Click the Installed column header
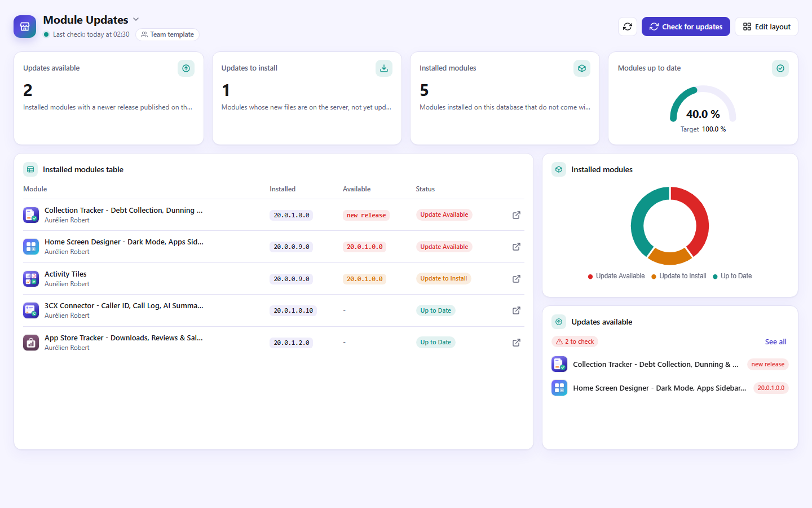 click(x=283, y=189)
